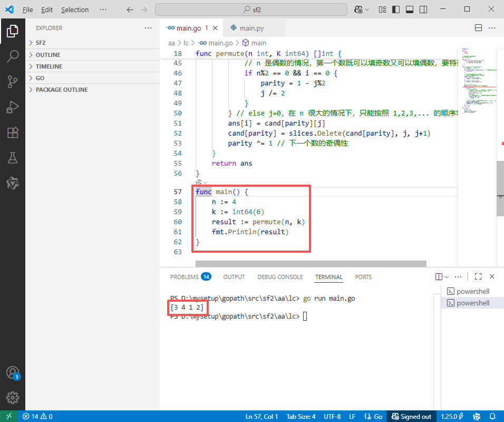This screenshot has height=422, width=504.
Task: Open the Manage gear icon
Action: tap(13, 398)
